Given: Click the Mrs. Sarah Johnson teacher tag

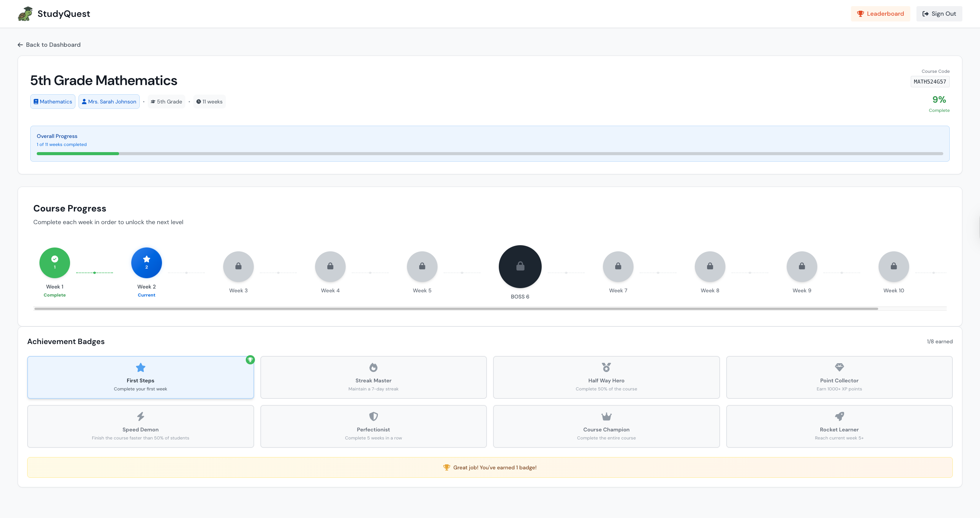Looking at the screenshot, I should 109,102.
